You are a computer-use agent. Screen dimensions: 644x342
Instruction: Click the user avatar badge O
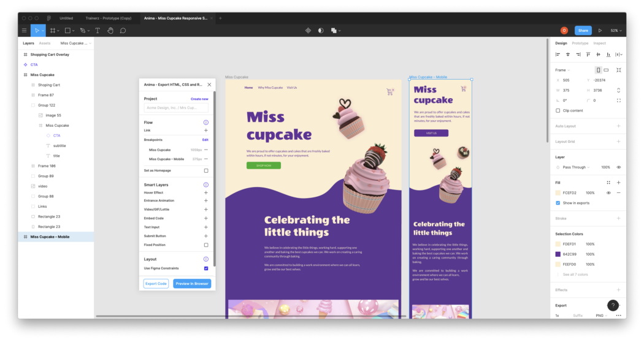tap(564, 31)
